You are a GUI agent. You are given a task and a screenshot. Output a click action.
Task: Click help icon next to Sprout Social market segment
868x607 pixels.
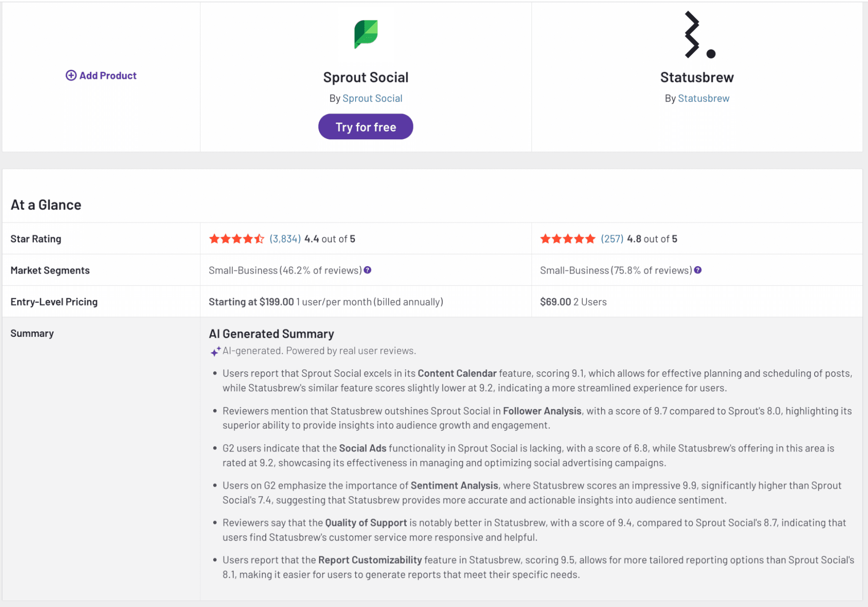pyautogui.click(x=367, y=270)
